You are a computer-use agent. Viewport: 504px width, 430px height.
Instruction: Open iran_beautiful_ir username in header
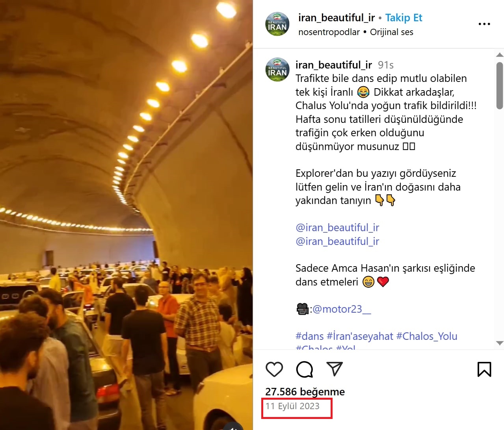pos(337,18)
